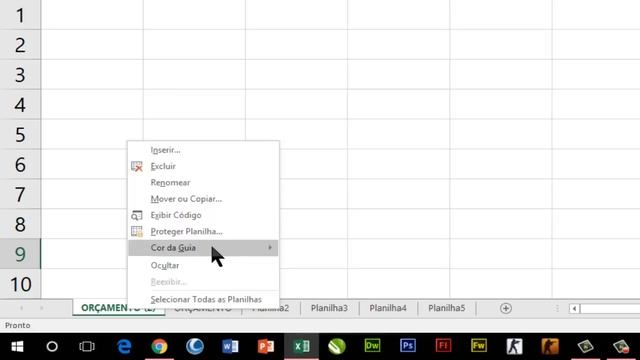Click Ocultar to hide the sheet

[165, 265]
